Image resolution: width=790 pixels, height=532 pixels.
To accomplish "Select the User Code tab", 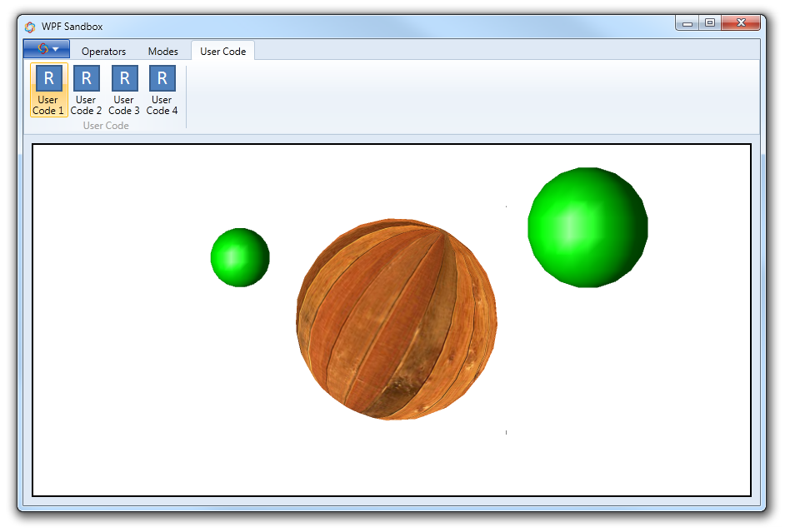I will [x=222, y=52].
